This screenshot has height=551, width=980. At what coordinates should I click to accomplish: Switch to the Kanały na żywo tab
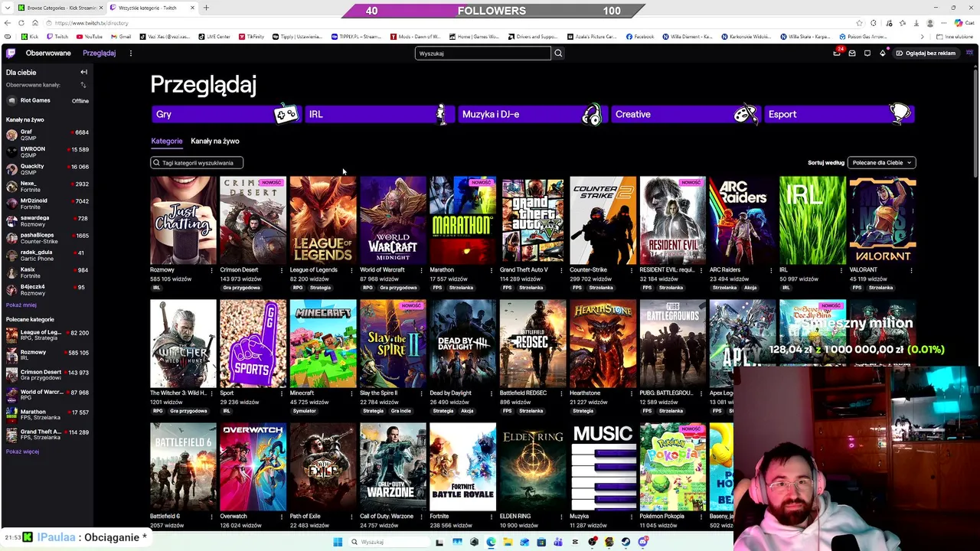(x=215, y=141)
